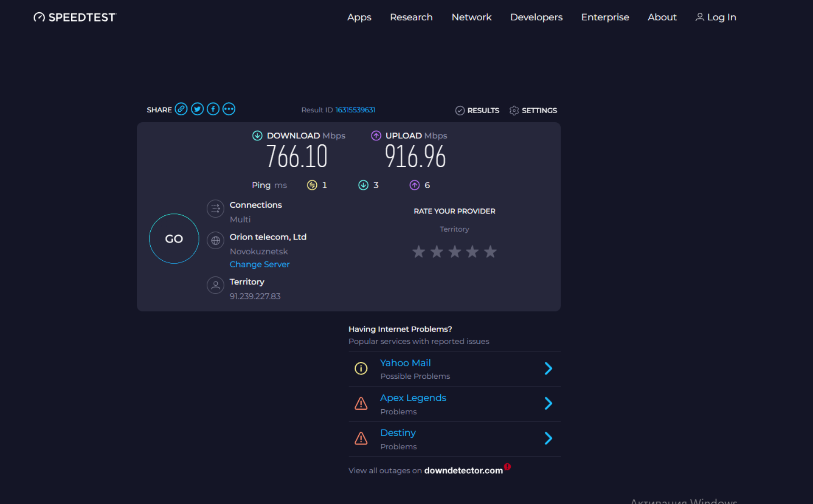Click the Orion telecom, Ltd server name

pos(268,237)
